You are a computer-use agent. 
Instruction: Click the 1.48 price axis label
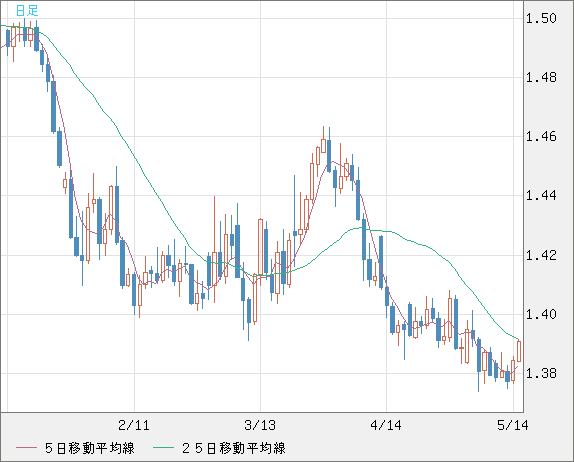[x=541, y=78]
